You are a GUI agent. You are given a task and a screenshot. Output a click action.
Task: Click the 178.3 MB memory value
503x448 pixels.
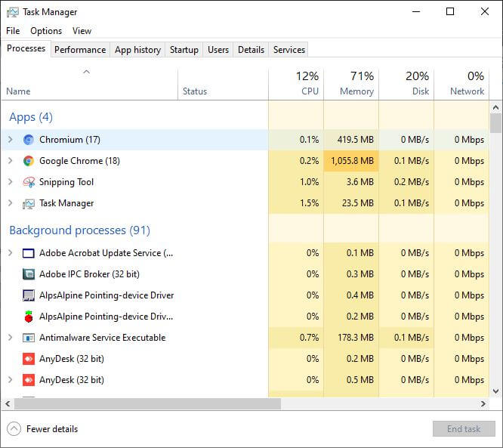[x=356, y=338]
